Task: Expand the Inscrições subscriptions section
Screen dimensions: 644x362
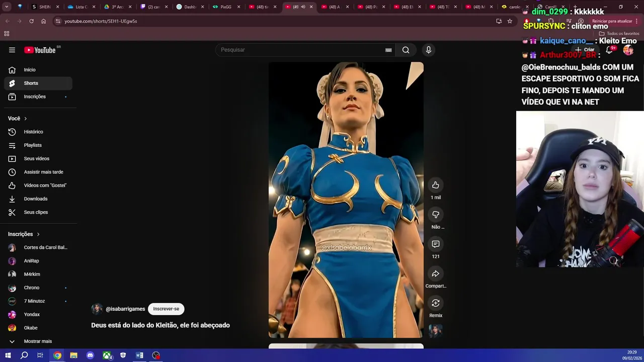Action: pos(24,234)
